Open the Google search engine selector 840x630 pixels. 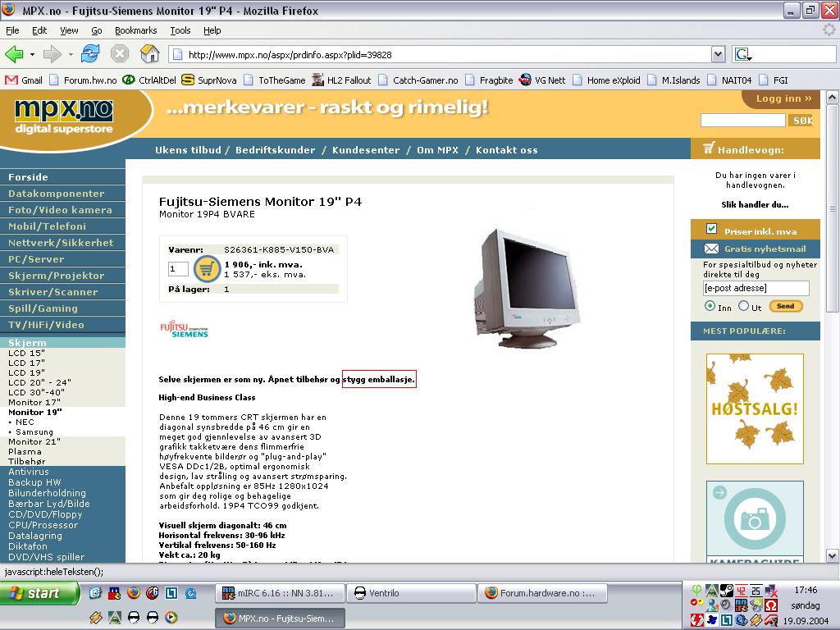tap(743, 54)
